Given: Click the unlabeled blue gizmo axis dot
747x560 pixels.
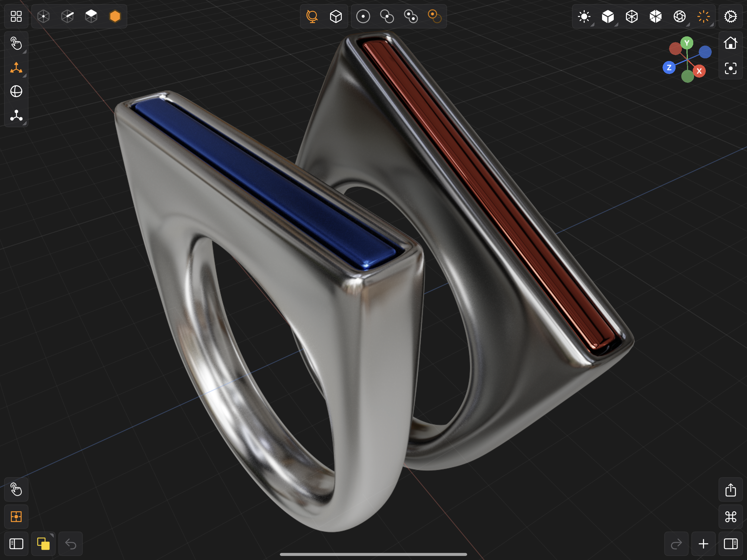Looking at the screenshot, I should tap(705, 52).
